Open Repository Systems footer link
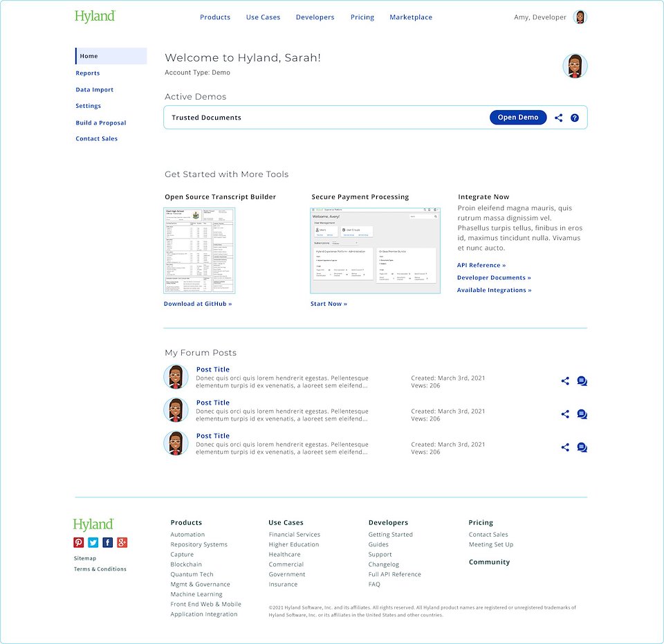 199,544
